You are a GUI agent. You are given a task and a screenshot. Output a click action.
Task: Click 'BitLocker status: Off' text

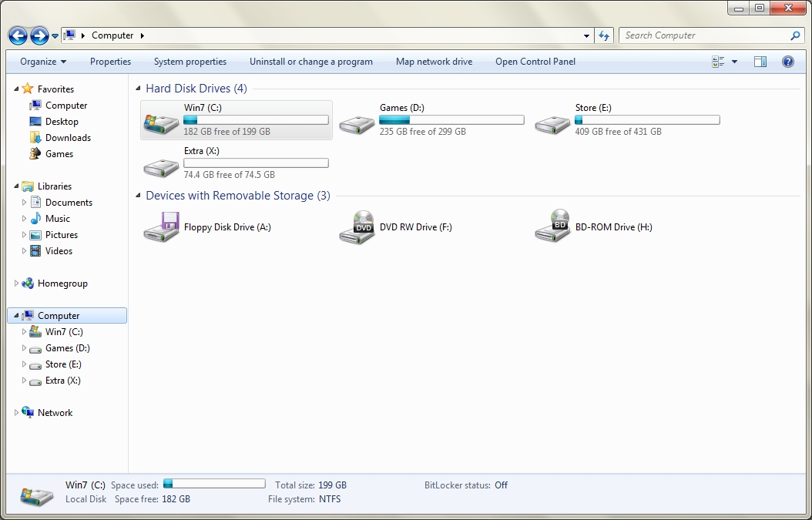point(465,485)
